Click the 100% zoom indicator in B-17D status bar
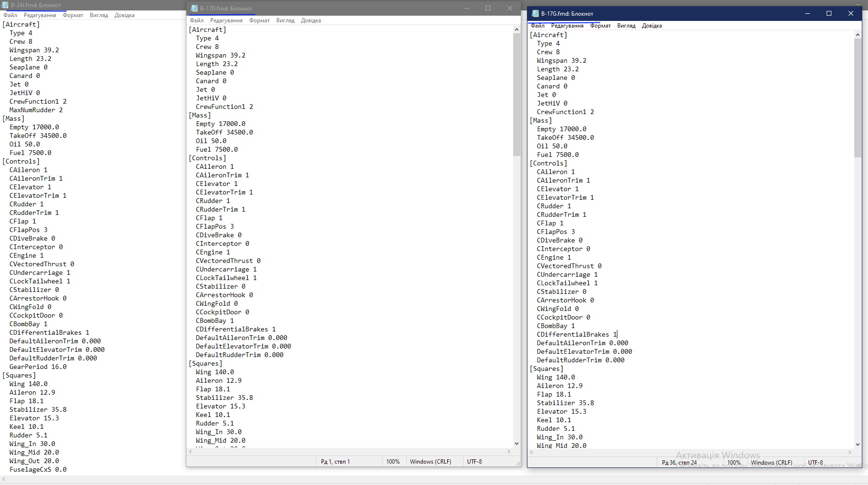This screenshot has height=485, width=868. 393,462
